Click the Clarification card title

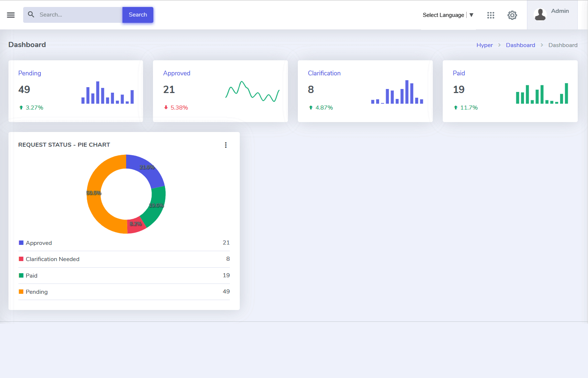click(324, 73)
